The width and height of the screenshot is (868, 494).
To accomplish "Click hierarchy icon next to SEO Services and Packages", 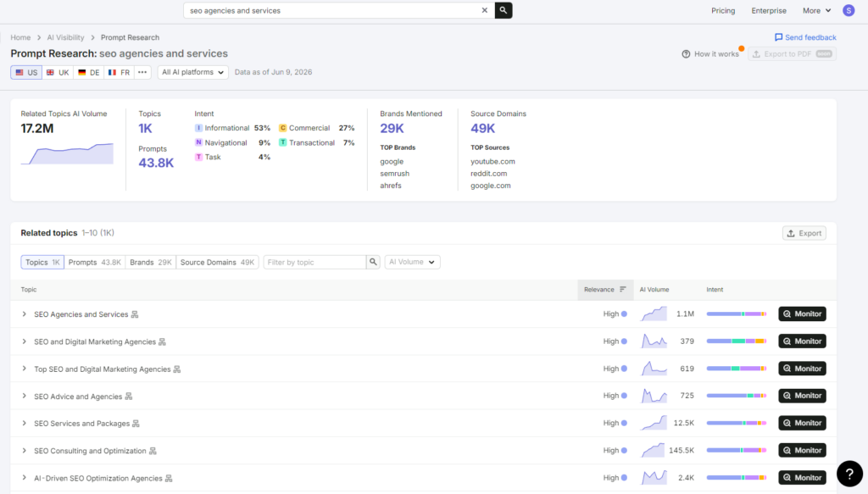I will pos(136,423).
